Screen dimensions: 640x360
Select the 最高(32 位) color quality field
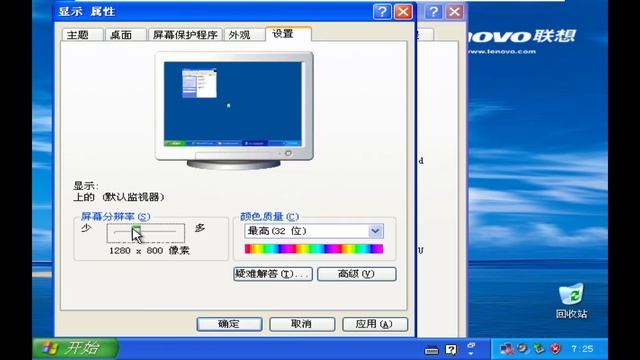(313, 231)
